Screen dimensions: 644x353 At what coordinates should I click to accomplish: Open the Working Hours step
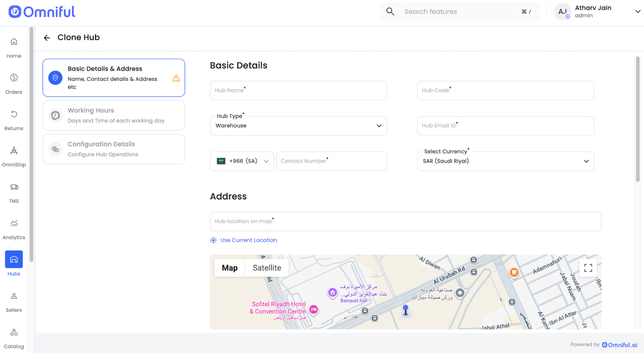point(114,115)
